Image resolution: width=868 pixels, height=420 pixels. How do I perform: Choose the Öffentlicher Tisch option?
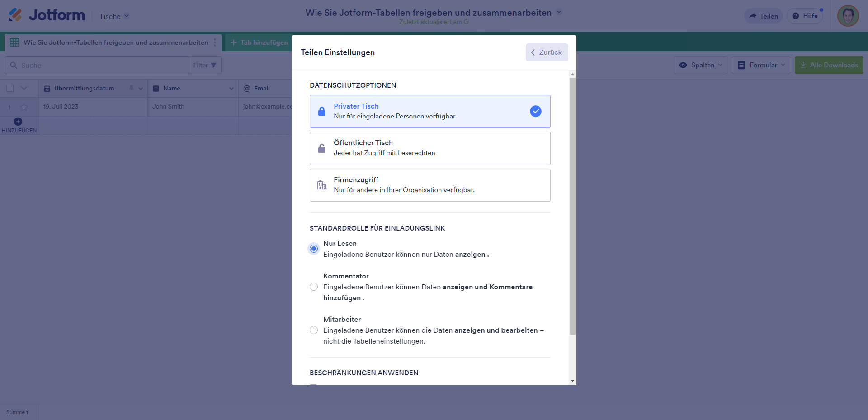pyautogui.click(x=429, y=148)
